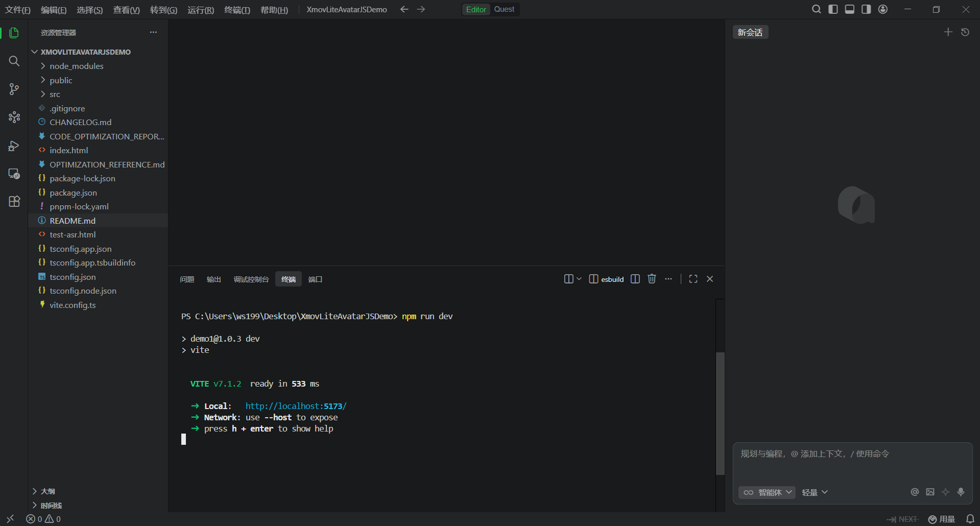Switch to the 输出 panel tab
Screen dimensions: 980x526
[213, 279]
